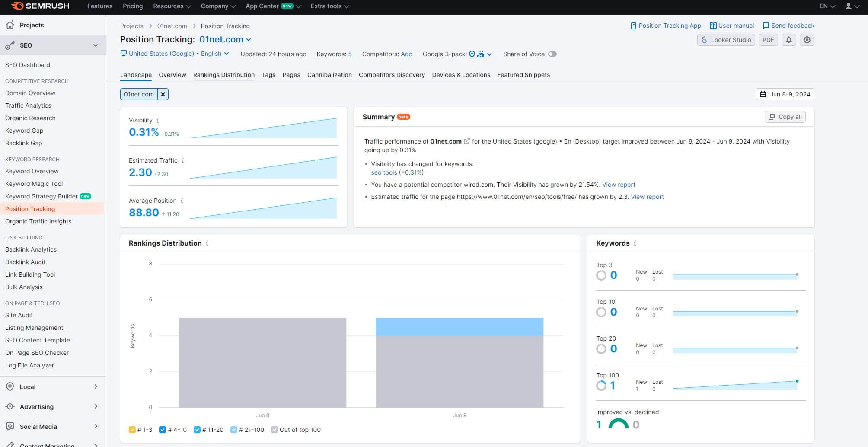Click Add next to Competitors
Viewport: 868px width, 447px height.
(x=406, y=54)
